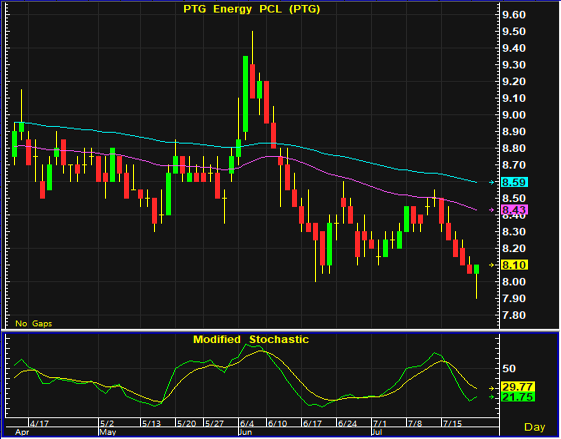Screen dimensions: 561x439
Task: Click the PTG Energy PCL (PTG) chart title
Action: coord(252,9)
